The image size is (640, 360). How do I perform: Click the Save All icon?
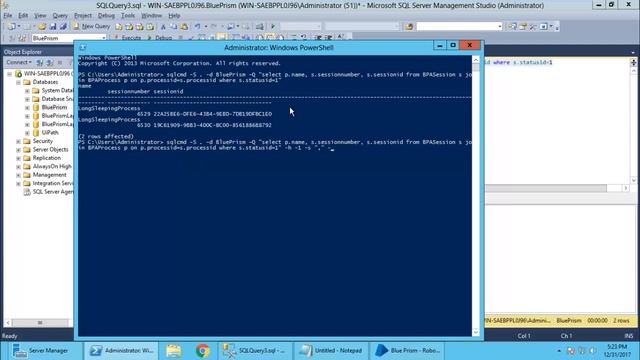[x=63, y=27]
